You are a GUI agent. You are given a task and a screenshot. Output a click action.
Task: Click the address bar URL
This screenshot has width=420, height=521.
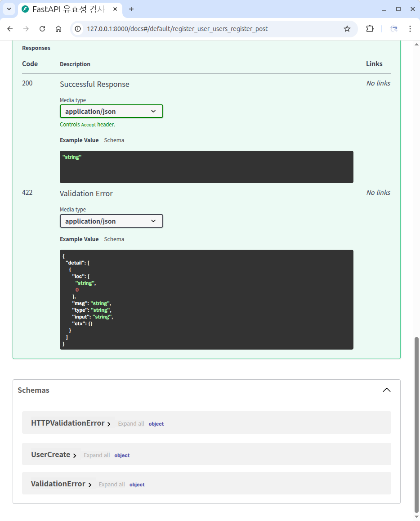pos(177,29)
